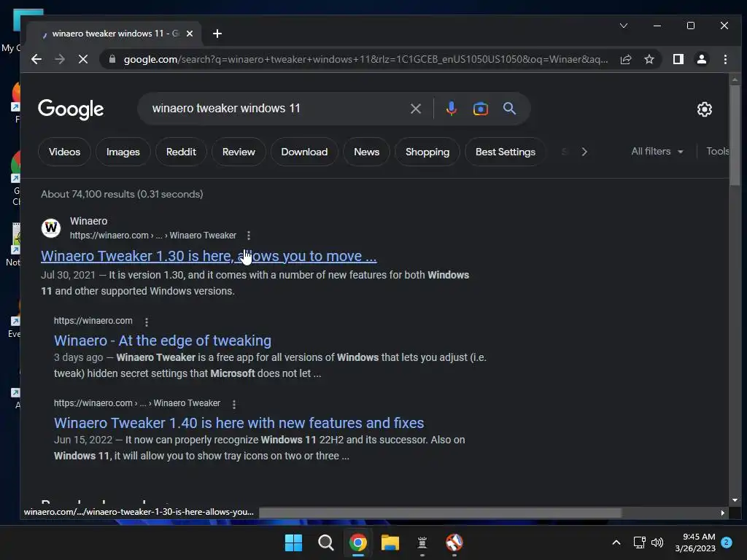The width and height of the screenshot is (747, 560).
Task: Click the forward navigation arrow
Action: pyautogui.click(x=60, y=59)
